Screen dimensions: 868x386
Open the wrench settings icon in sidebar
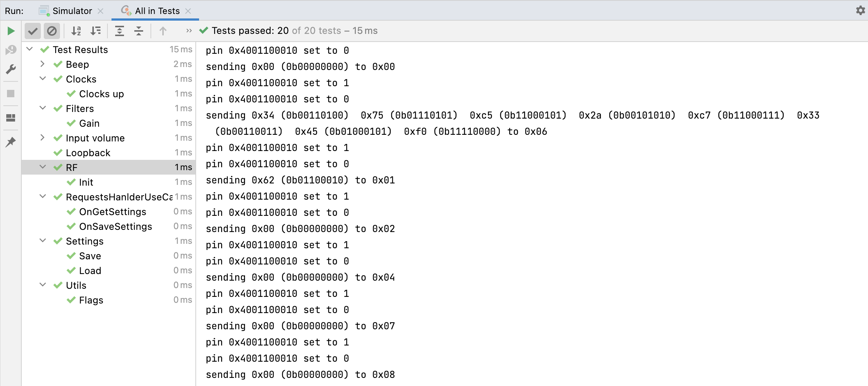click(11, 69)
